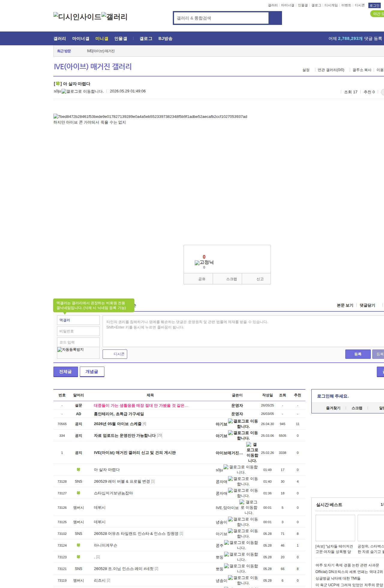Open 인물갤 in the main navigation bar
384x588 pixels.
tap(121, 39)
